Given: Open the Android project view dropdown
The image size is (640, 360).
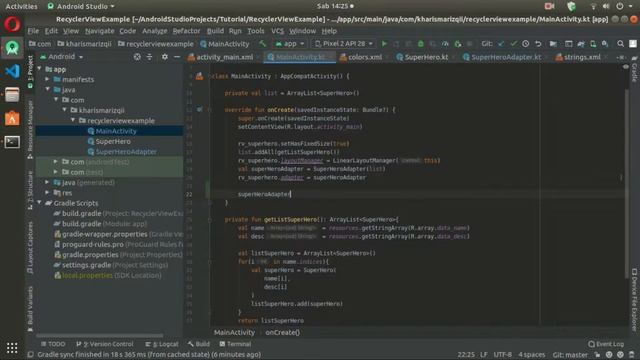Looking at the screenshot, I should coord(62,57).
